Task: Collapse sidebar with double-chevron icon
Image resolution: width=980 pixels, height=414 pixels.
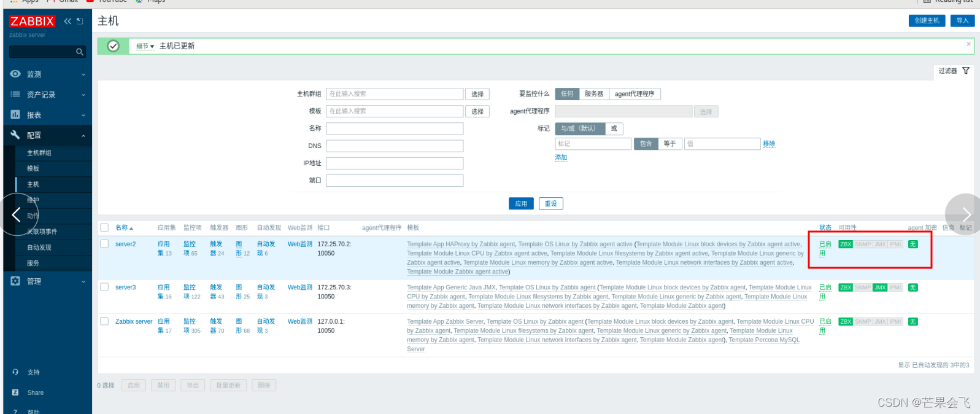Action: point(68,21)
